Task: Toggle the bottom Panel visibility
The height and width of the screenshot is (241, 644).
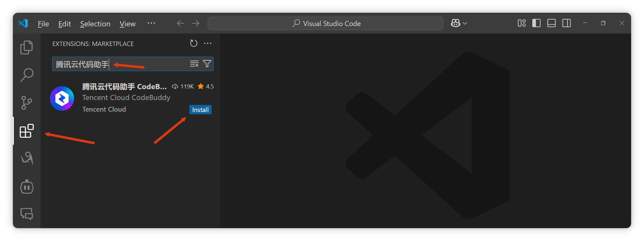Action: click(x=551, y=23)
